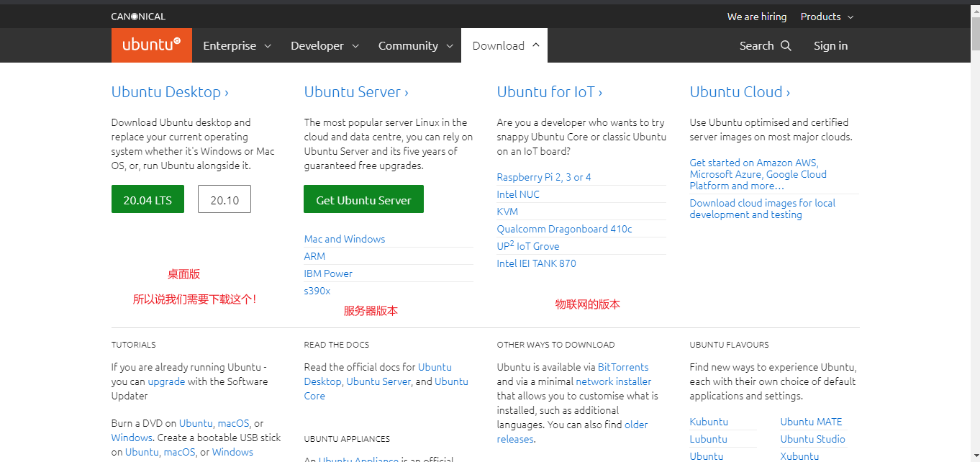The width and height of the screenshot is (980, 462).
Task: Click the We are hiring link
Action: click(757, 17)
